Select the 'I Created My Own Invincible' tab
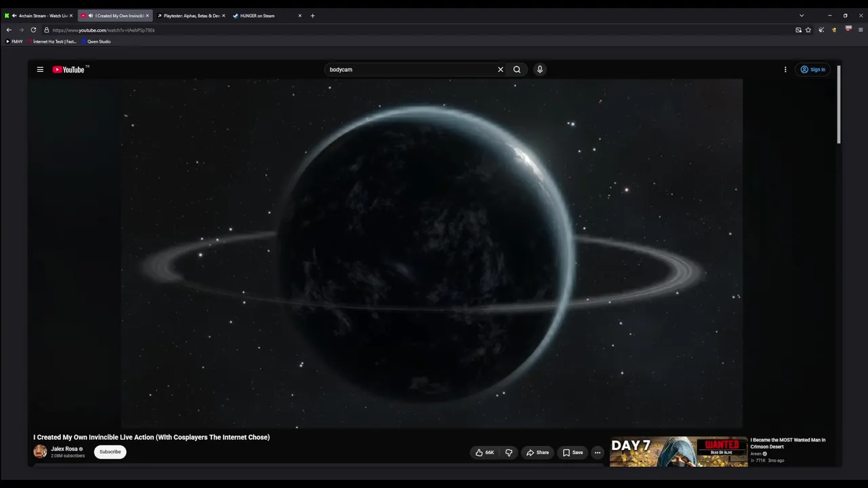868x488 pixels. click(115, 16)
